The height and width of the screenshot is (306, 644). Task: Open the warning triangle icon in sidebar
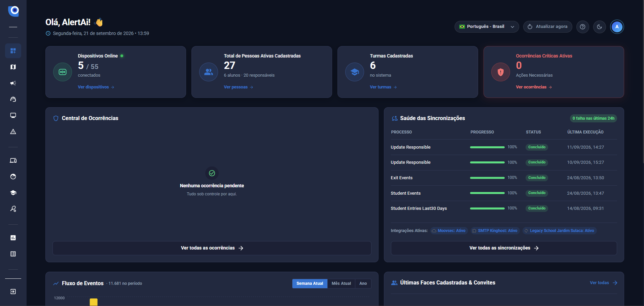click(13, 131)
